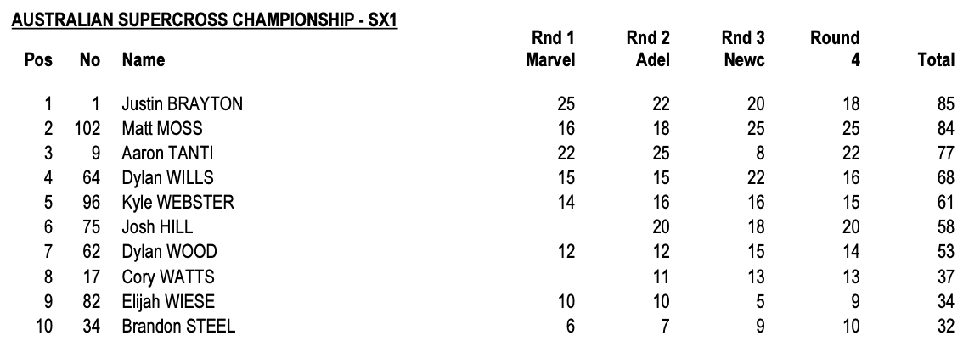Screen dimensions: 980x341
Task: Select rider name Justin BRAYTON
Action: pyautogui.click(x=182, y=105)
